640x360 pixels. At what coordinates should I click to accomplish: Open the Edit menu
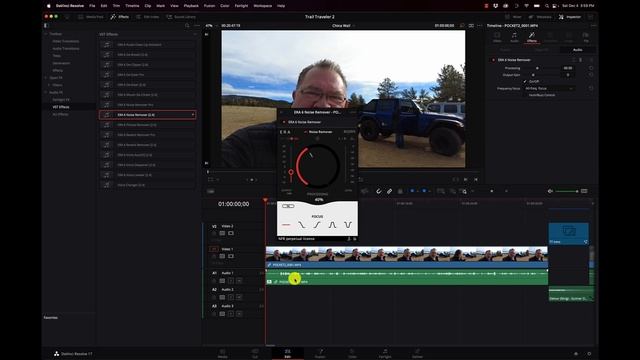pyautogui.click(x=104, y=6)
